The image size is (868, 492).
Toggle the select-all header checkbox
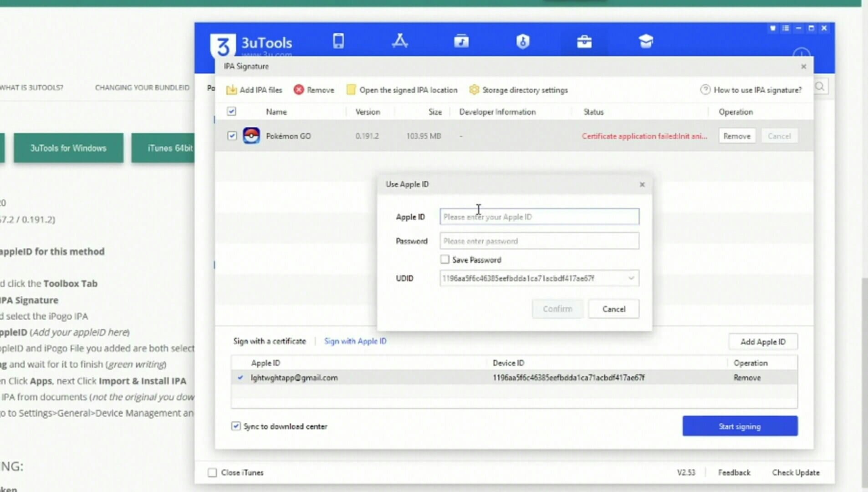(232, 112)
